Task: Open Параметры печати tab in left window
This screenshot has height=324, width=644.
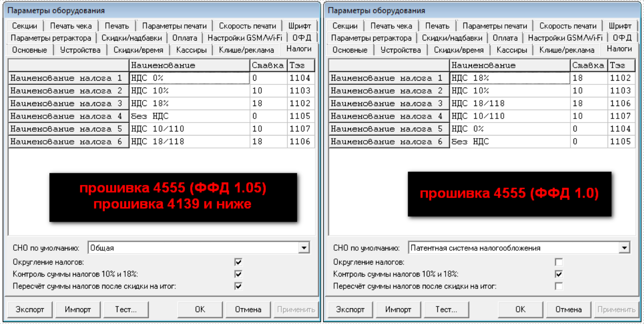Action: pos(174,26)
